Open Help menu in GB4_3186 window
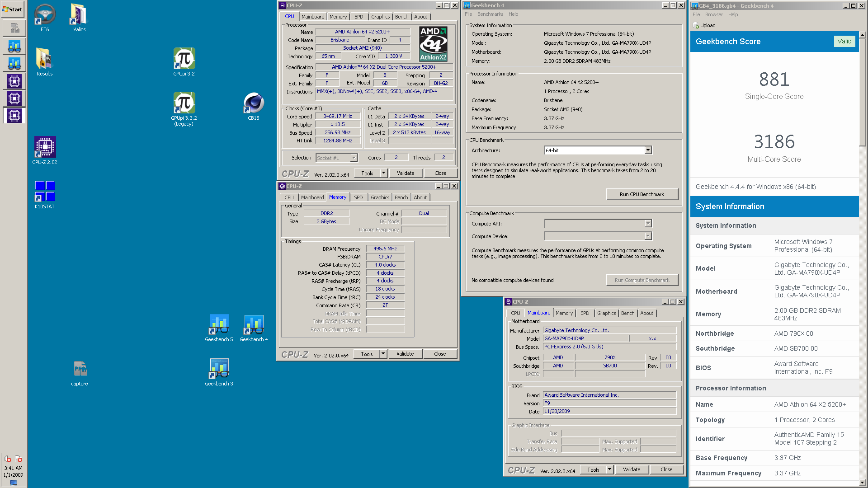This screenshot has height=488, width=868. click(x=733, y=14)
